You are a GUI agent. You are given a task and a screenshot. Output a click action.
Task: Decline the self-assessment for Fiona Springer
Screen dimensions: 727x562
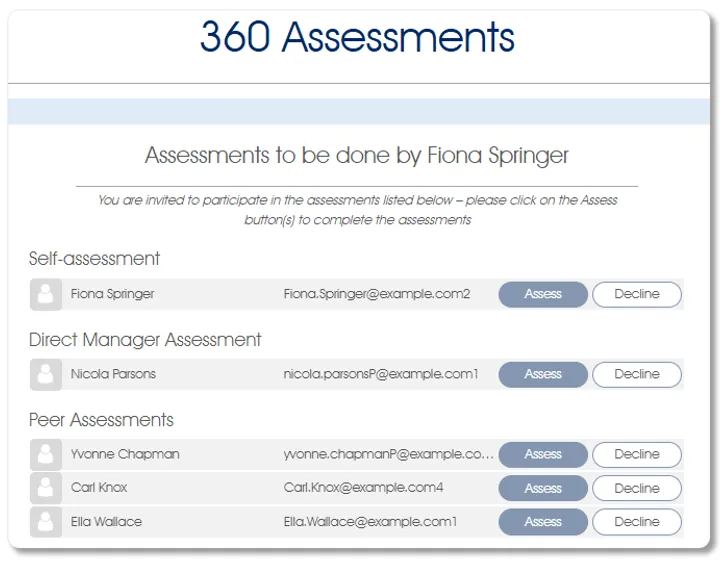tap(637, 294)
